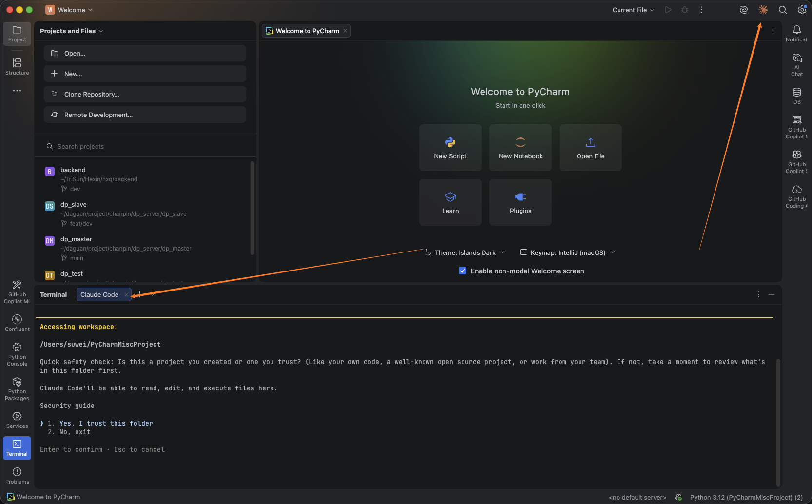This screenshot has width=812, height=504.
Task: Hide the Terminal panel
Action: (x=772, y=294)
